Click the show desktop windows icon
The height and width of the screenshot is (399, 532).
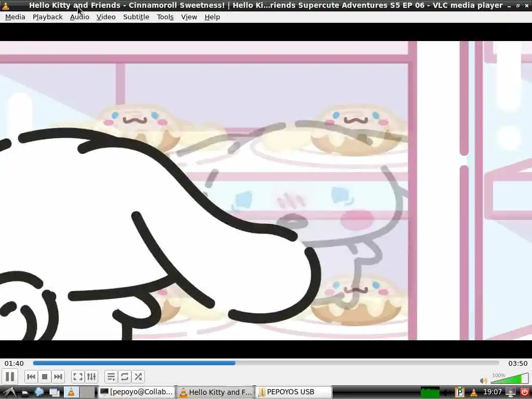pos(54,392)
